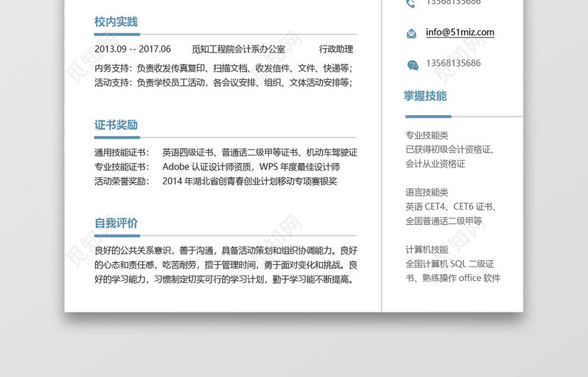
Task: Click the envelope email icon
Action: coord(412,34)
